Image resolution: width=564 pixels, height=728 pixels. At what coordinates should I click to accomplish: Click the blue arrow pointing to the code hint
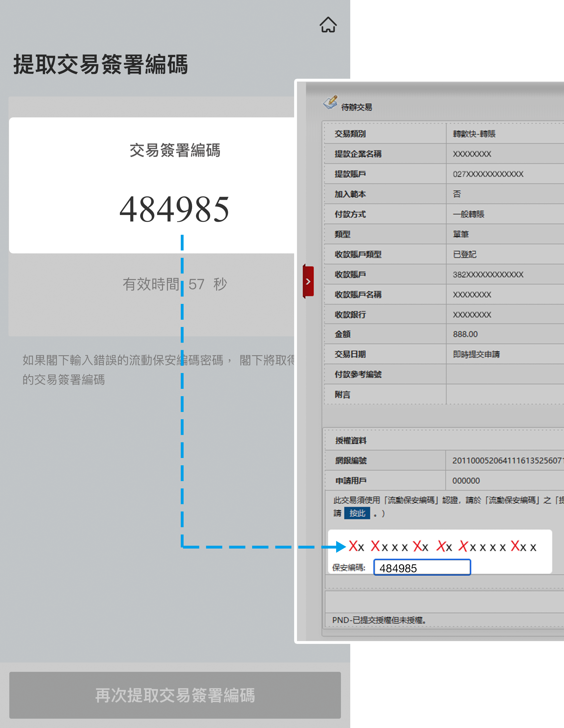click(340, 547)
